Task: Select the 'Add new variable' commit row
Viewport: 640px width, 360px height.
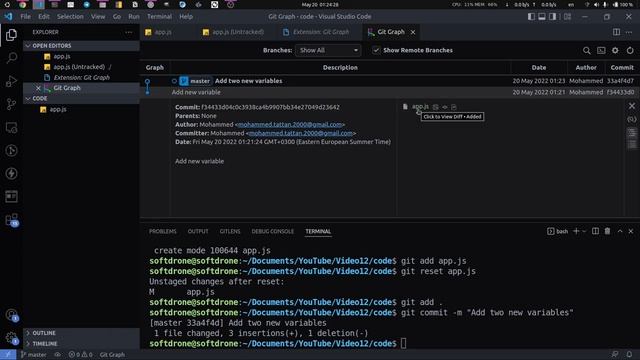Action: pyautogui.click(x=390, y=92)
